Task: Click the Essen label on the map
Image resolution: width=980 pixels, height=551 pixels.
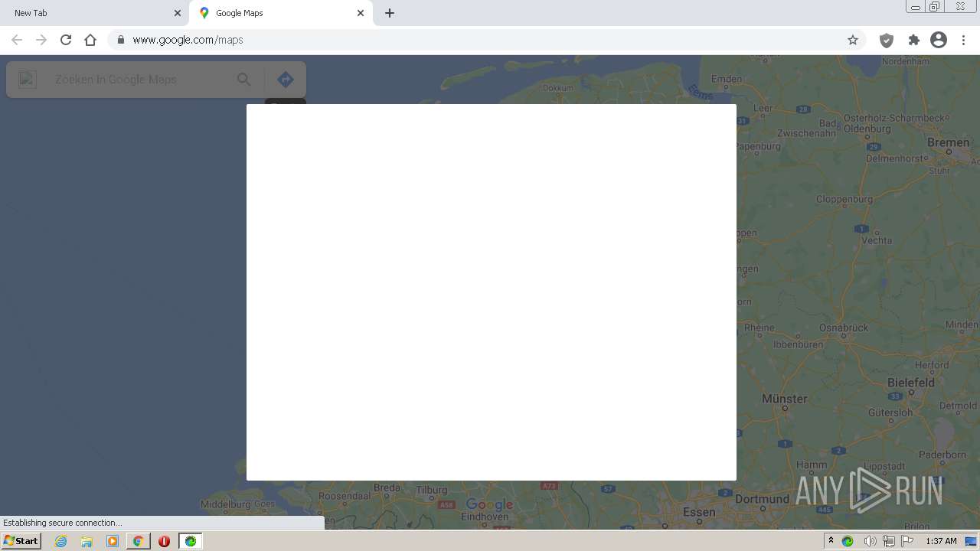Action: (x=699, y=512)
